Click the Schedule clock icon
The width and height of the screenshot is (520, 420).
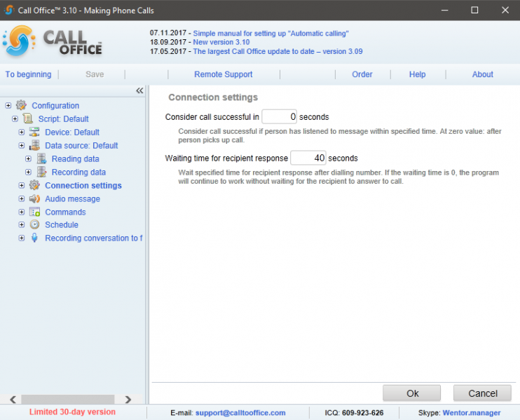pyautogui.click(x=34, y=224)
